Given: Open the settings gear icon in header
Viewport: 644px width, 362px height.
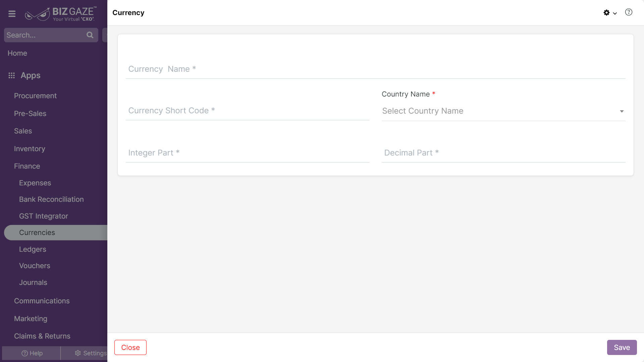Looking at the screenshot, I should click(x=606, y=13).
